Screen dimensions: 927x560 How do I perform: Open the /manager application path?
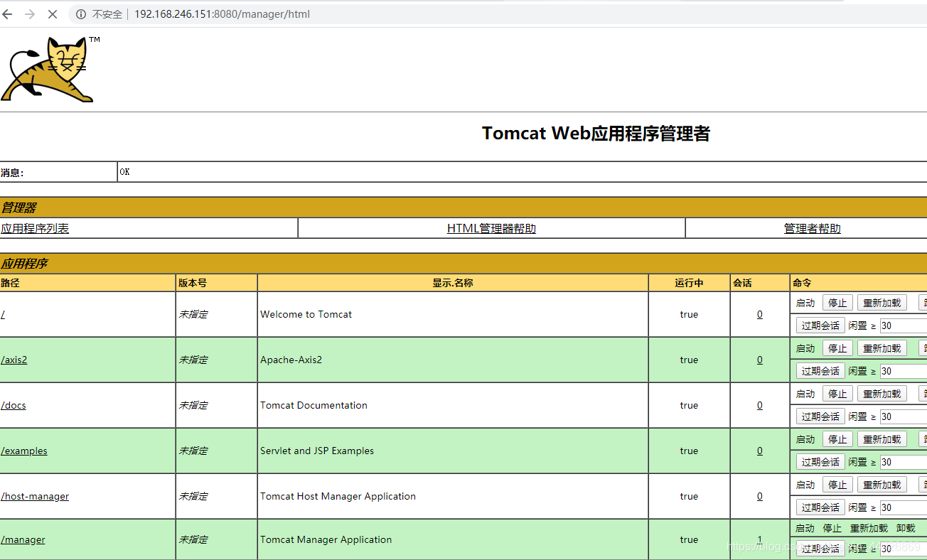23,539
